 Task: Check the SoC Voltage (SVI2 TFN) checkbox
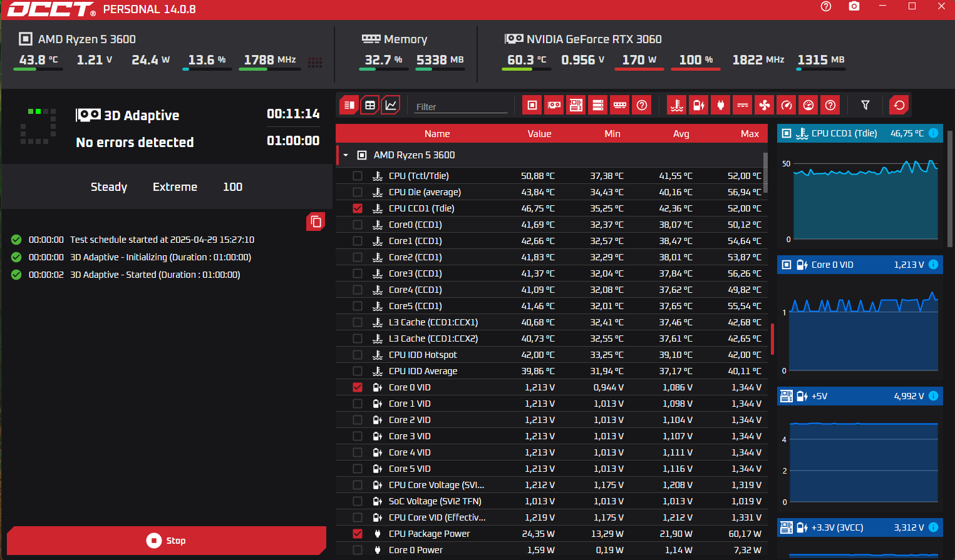pyautogui.click(x=358, y=501)
